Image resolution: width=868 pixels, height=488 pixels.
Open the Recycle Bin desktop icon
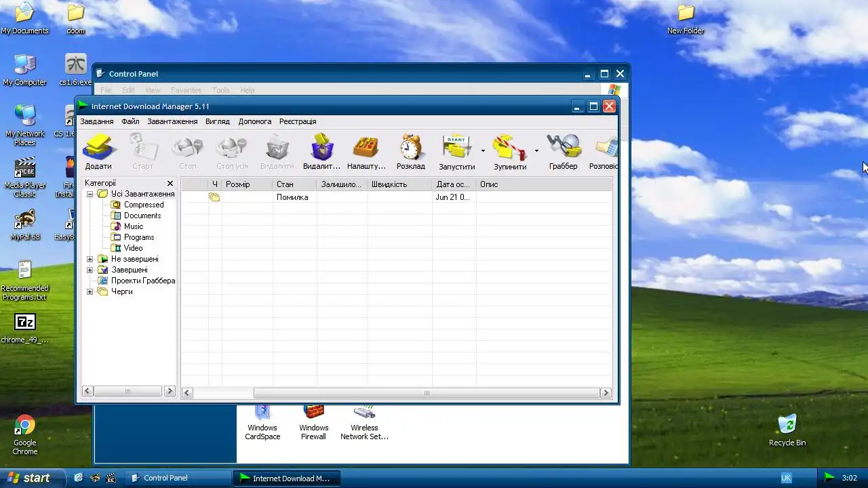click(787, 430)
